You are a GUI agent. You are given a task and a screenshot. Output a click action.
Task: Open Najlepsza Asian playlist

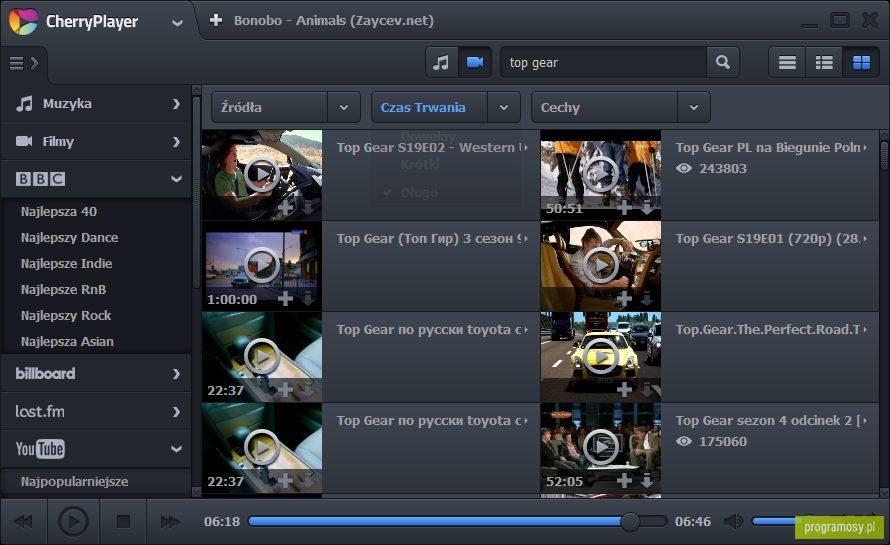click(67, 342)
